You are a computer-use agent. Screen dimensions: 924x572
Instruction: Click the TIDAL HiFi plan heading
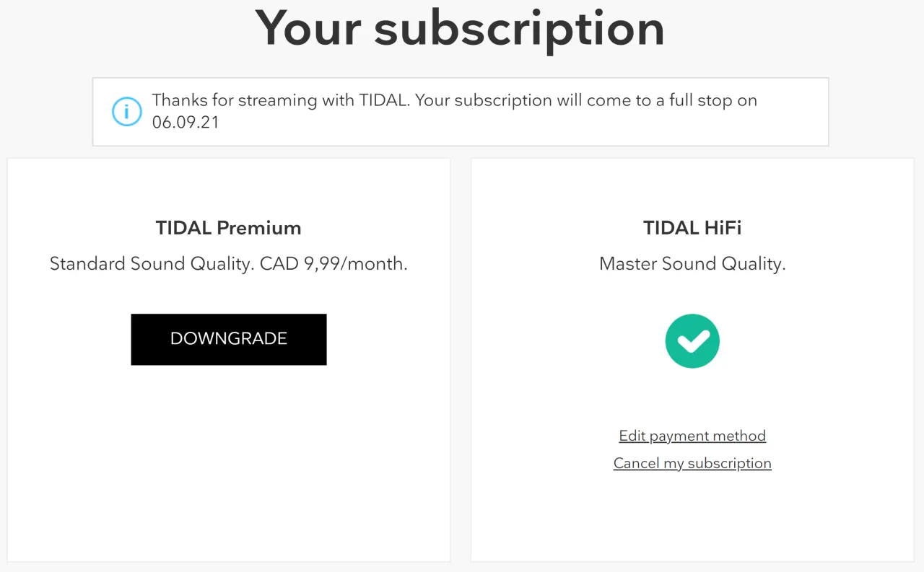click(692, 227)
